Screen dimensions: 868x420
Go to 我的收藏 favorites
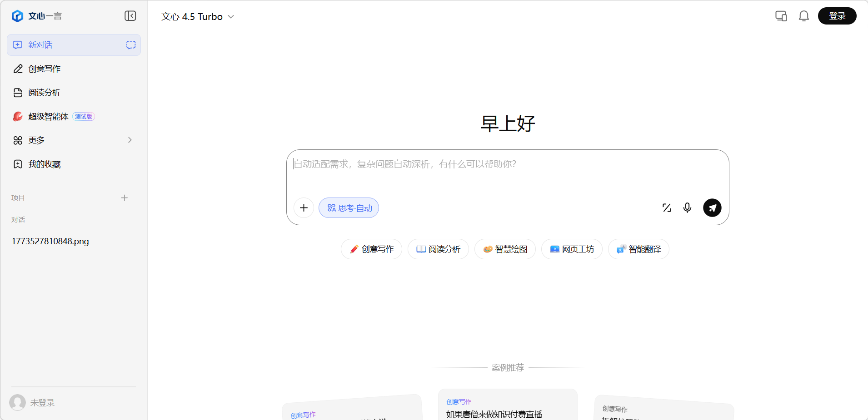click(44, 164)
